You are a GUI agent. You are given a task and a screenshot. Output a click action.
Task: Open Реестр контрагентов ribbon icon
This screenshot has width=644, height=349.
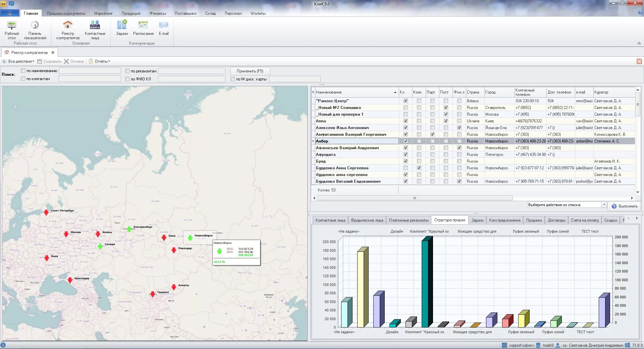tap(68, 30)
